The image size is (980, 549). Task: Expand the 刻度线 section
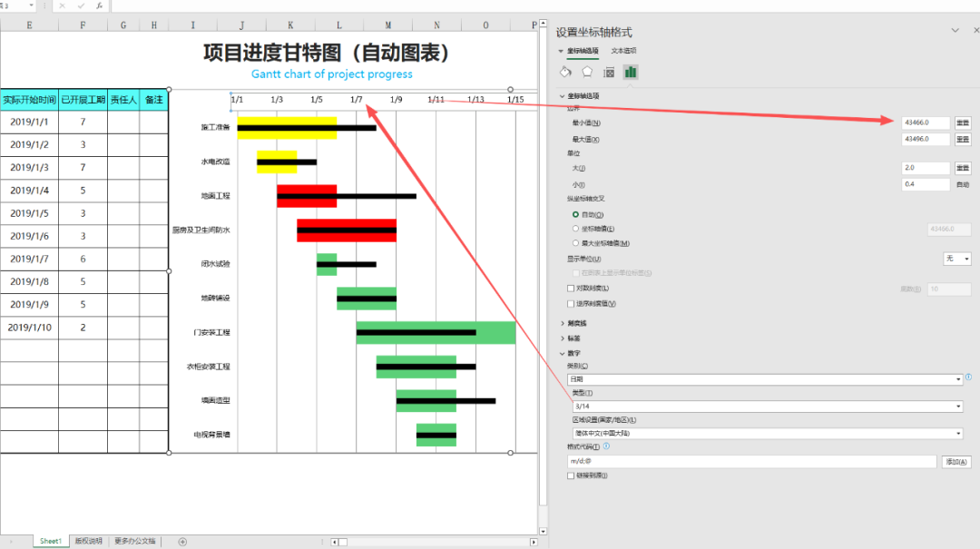576,323
